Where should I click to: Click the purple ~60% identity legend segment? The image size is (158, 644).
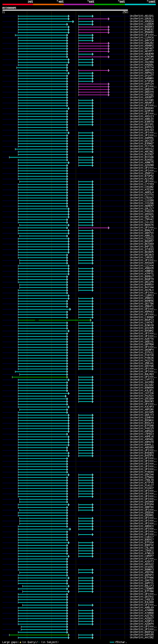pyautogui.click(x=79, y=4)
